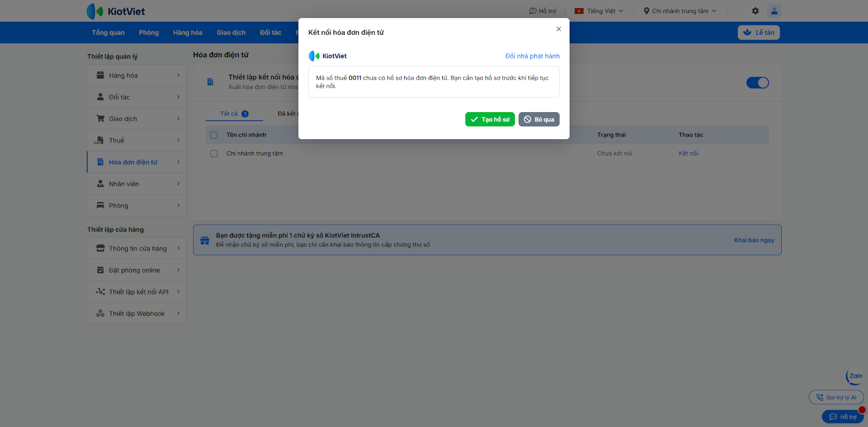The width and height of the screenshot is (868, 427).
Task: Click the Đối tác person icon in the sidebar
Action: tap(100, 97)
